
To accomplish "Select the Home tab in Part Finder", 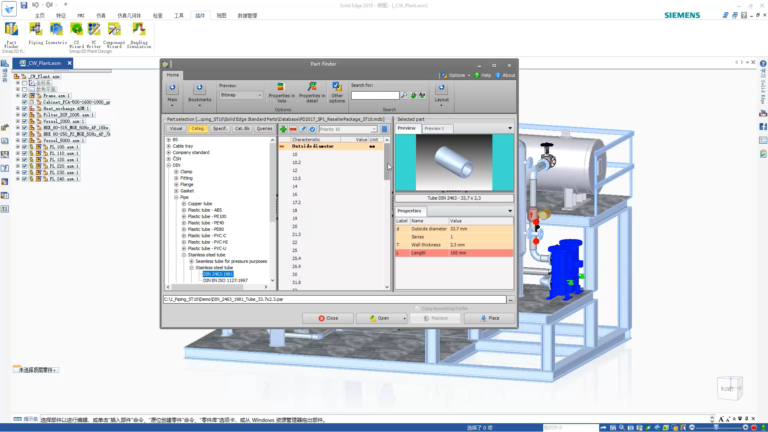I will (x=172, y=75).
